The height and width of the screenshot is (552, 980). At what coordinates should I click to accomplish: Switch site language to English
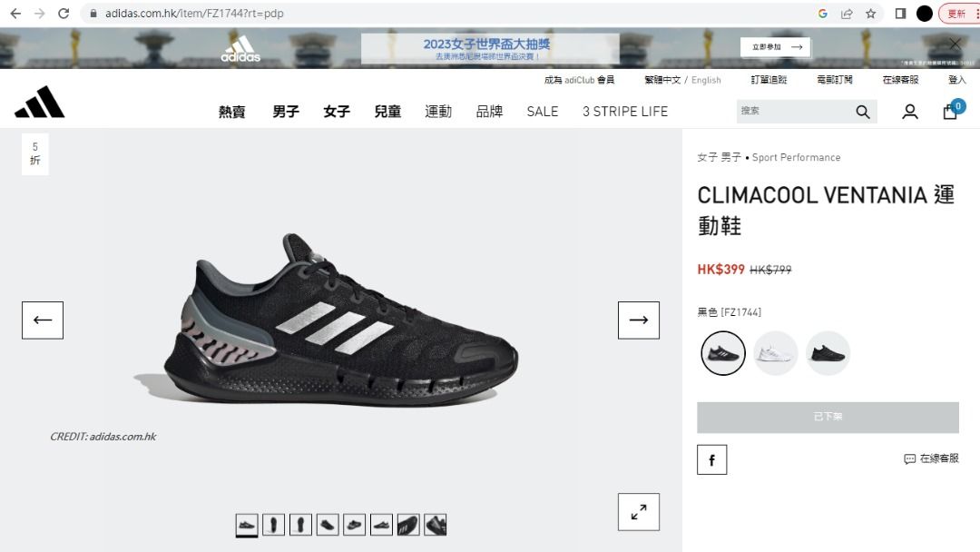pos(706,80)
